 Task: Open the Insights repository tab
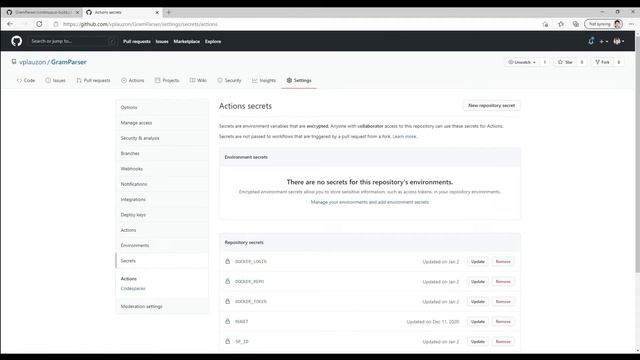point(264,80)
